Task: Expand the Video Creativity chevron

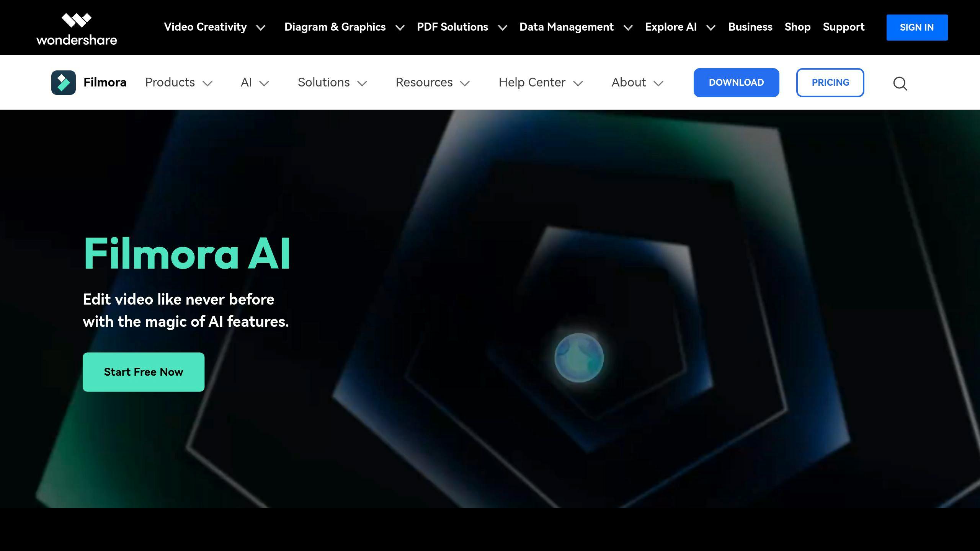Action: click(261, 28)
